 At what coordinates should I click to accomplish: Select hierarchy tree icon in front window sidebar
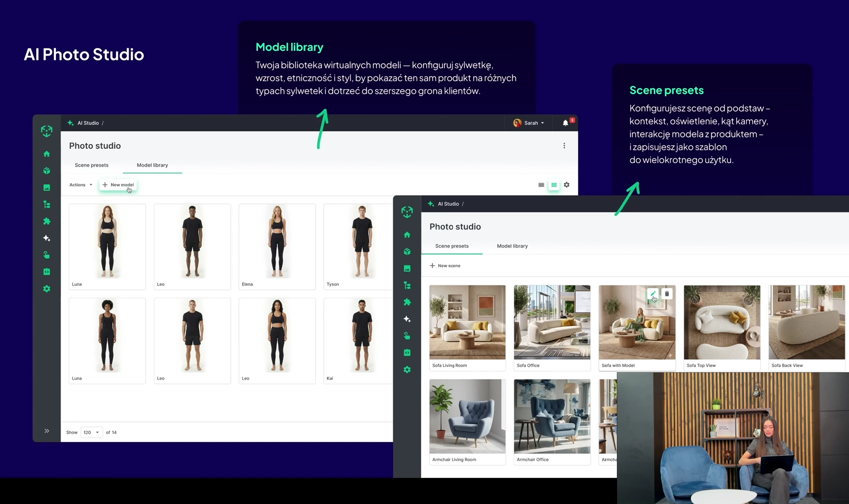click(x=407, y=285)
